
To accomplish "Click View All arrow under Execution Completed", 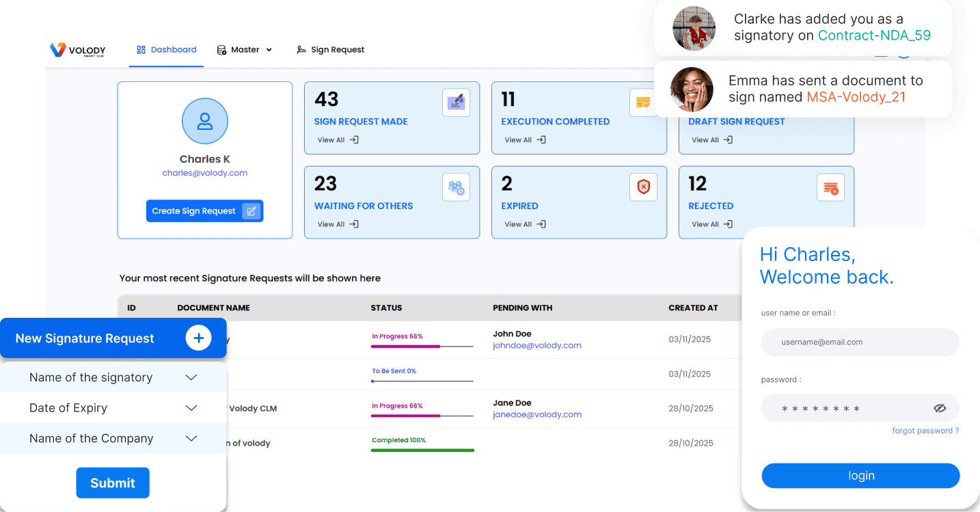I will click(x=541, y=140).
